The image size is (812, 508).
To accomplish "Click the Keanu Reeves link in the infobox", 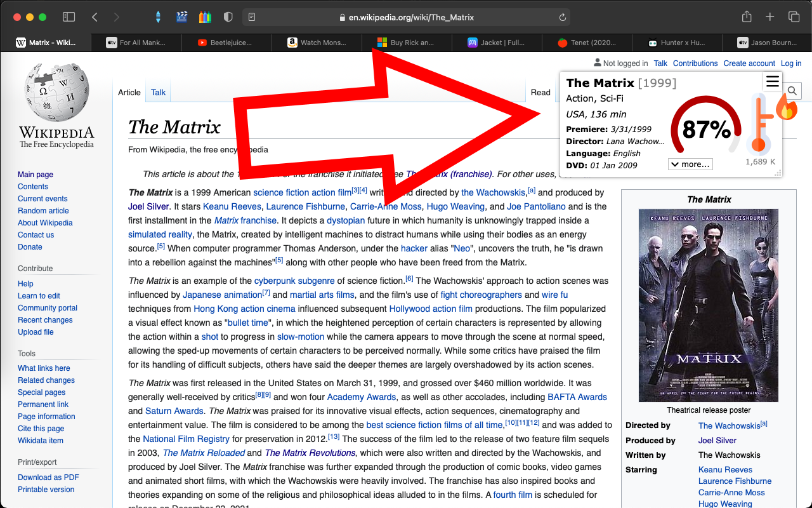I will click(725, 470).
